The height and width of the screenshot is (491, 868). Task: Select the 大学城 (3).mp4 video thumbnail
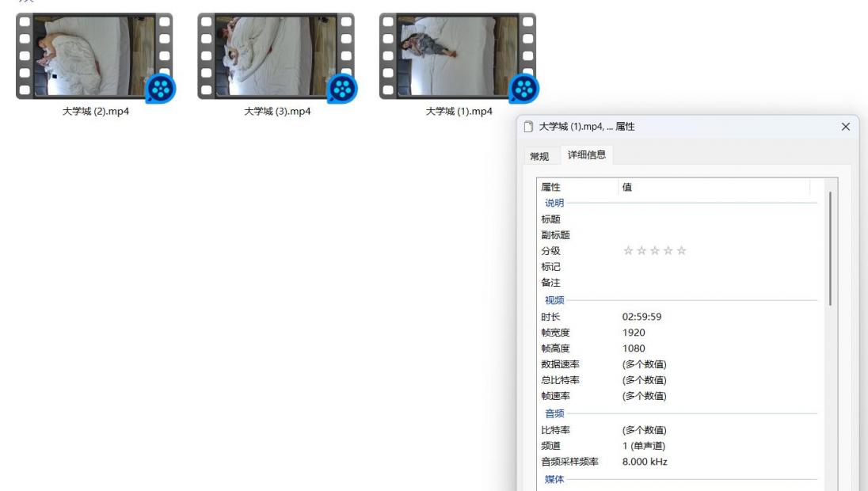(276, 56)
